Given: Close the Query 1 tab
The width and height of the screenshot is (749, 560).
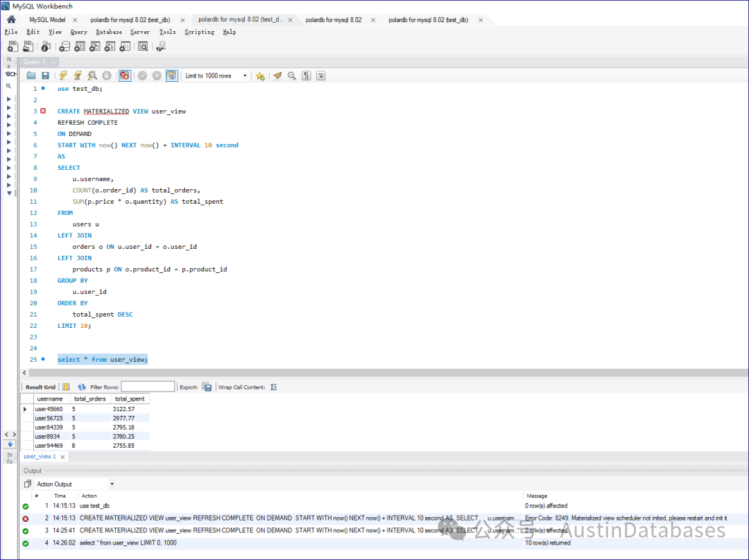Looking at the screenshot, I should tap(53, 62).
